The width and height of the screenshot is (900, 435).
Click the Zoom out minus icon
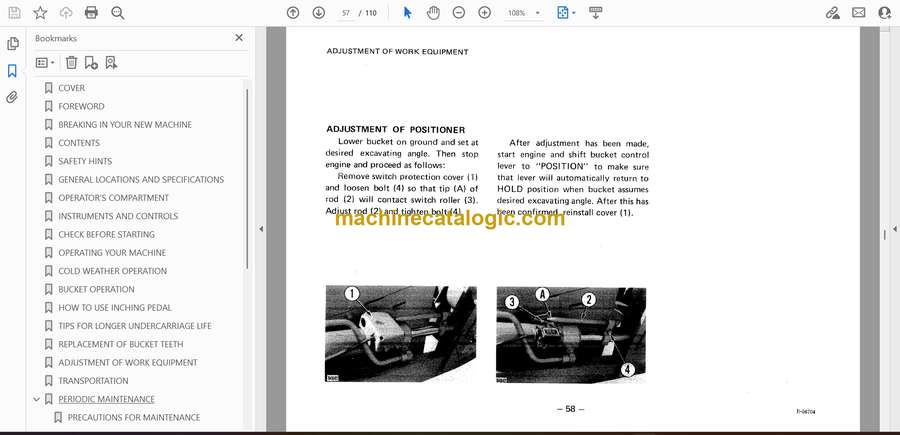tap(459, 13)
